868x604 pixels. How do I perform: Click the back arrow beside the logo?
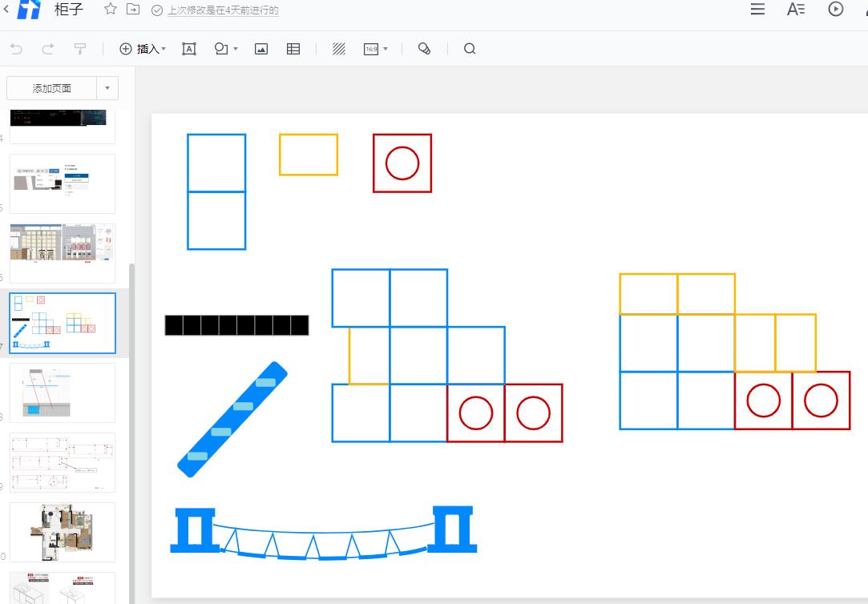click(x=6, y=10)
